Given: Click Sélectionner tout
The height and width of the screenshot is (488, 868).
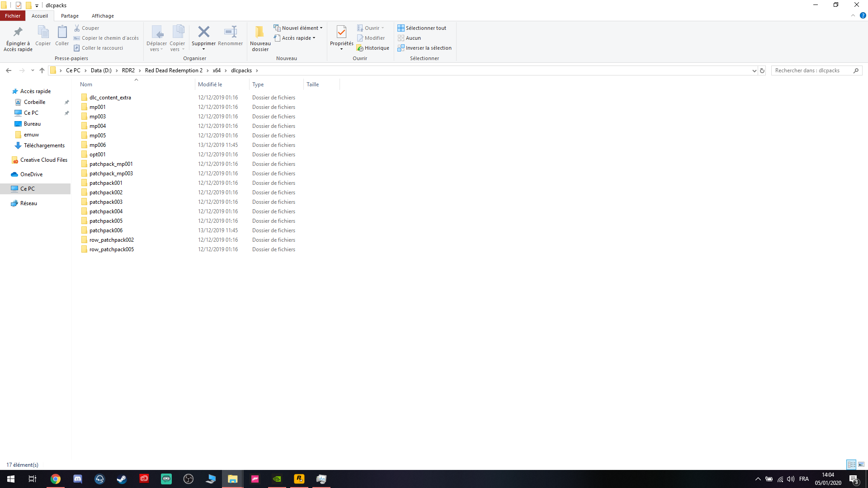Looking at the screenshot, I should click(422, 28).
